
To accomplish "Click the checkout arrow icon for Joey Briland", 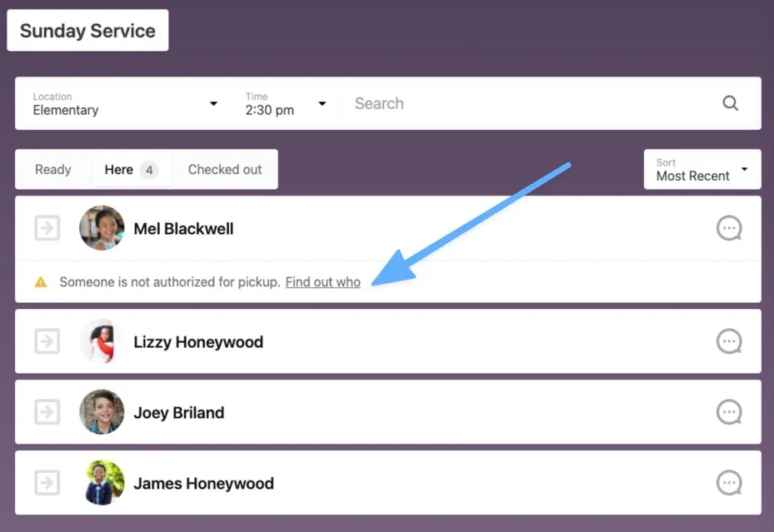I will (47, 412).
